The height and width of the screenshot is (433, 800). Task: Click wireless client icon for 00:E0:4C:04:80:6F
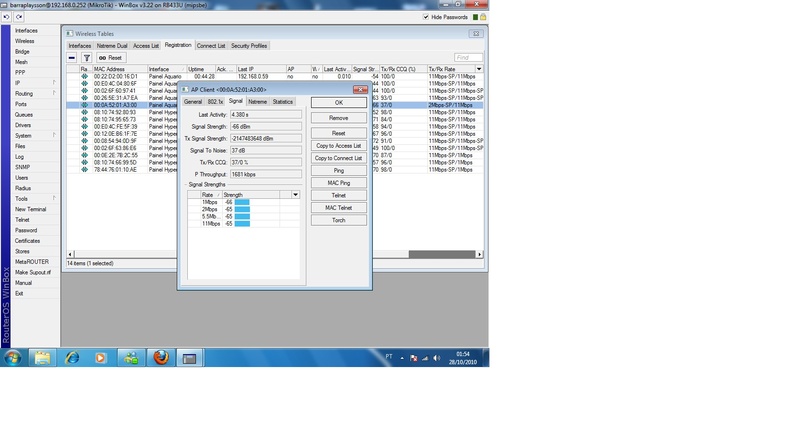(x=84, y=83)
